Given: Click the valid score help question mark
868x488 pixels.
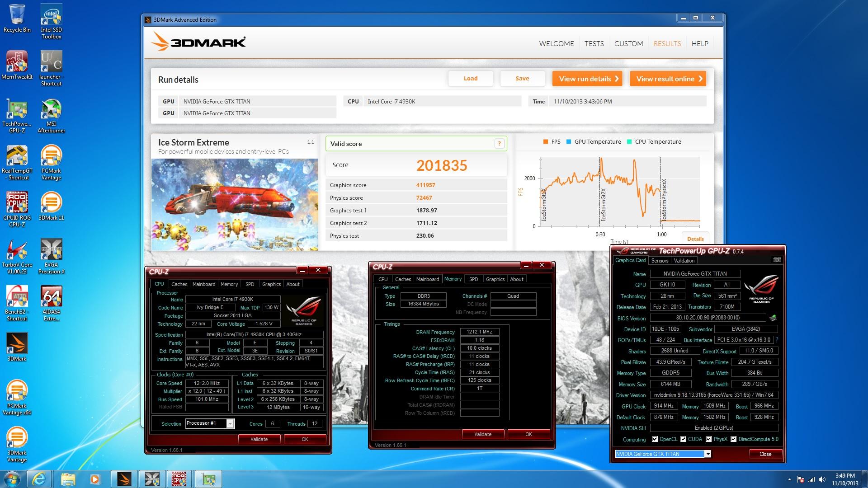Looking at the screenshot, I should [499, 144].
